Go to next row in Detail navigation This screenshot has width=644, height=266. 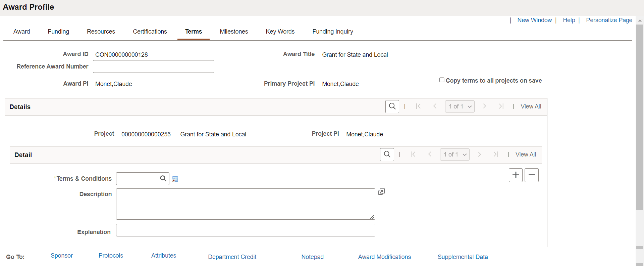pyautogui.click(x=479, y=154)
